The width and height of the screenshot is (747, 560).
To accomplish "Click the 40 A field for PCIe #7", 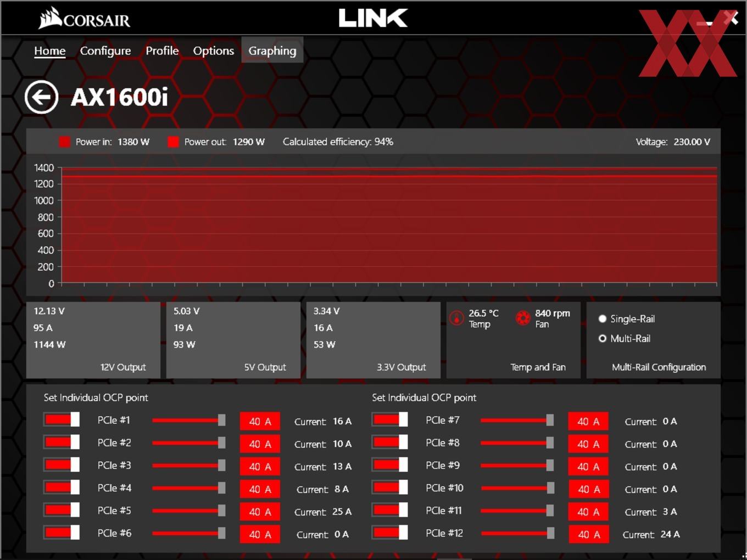I will tap(588, 421).
